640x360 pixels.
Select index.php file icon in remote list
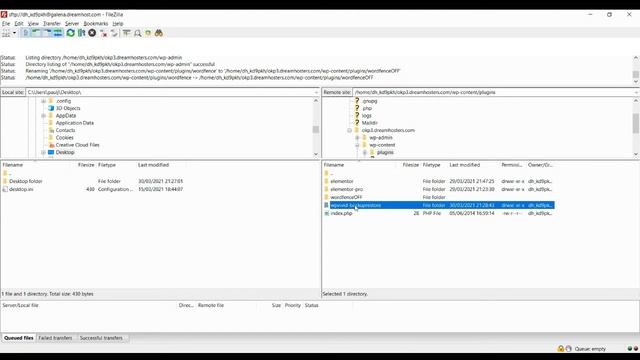tap(327, 213)
